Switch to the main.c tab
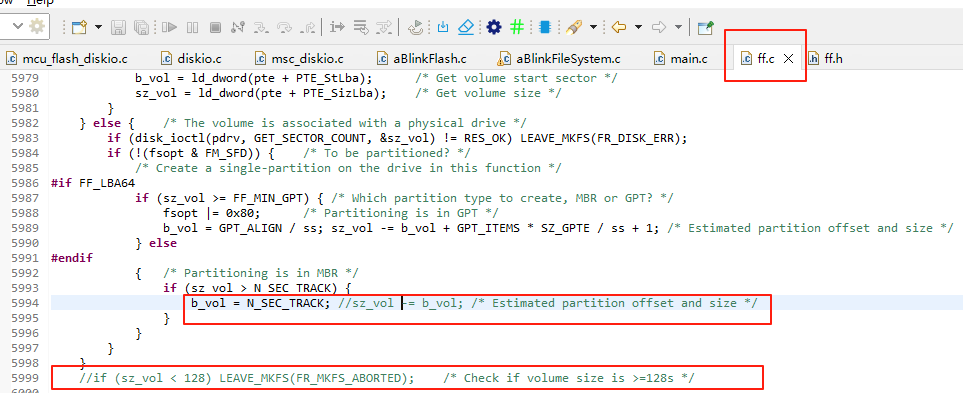 680,59
